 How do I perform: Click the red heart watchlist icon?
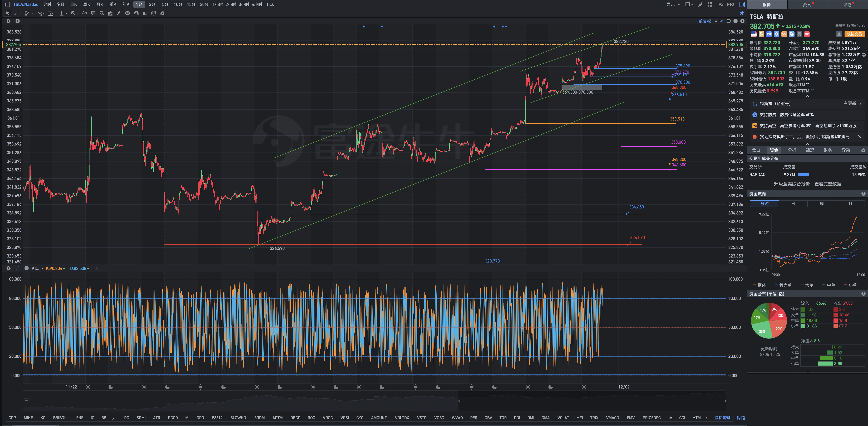pyautogui.click(x=807, y=34)
